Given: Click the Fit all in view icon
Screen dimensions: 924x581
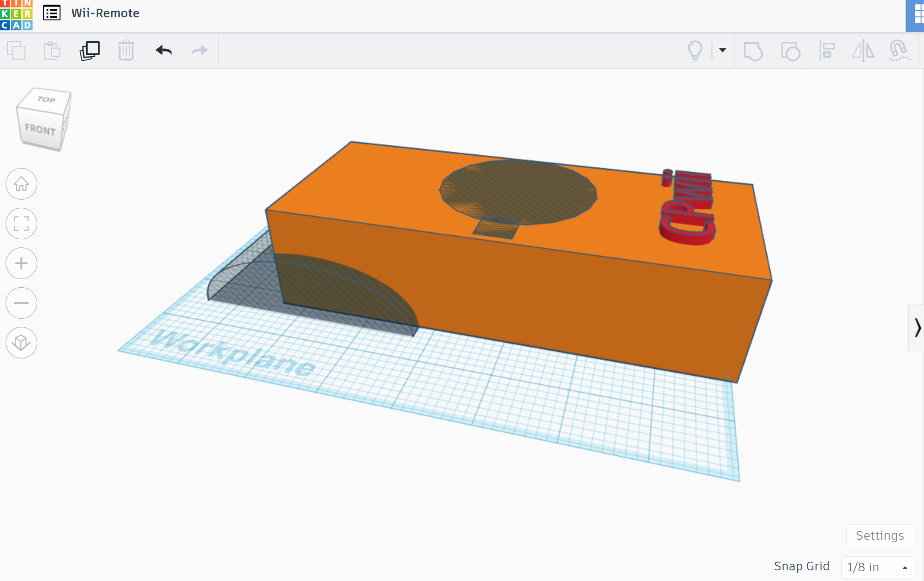Looking at the screenshot, I should click(x=21, y=224).
